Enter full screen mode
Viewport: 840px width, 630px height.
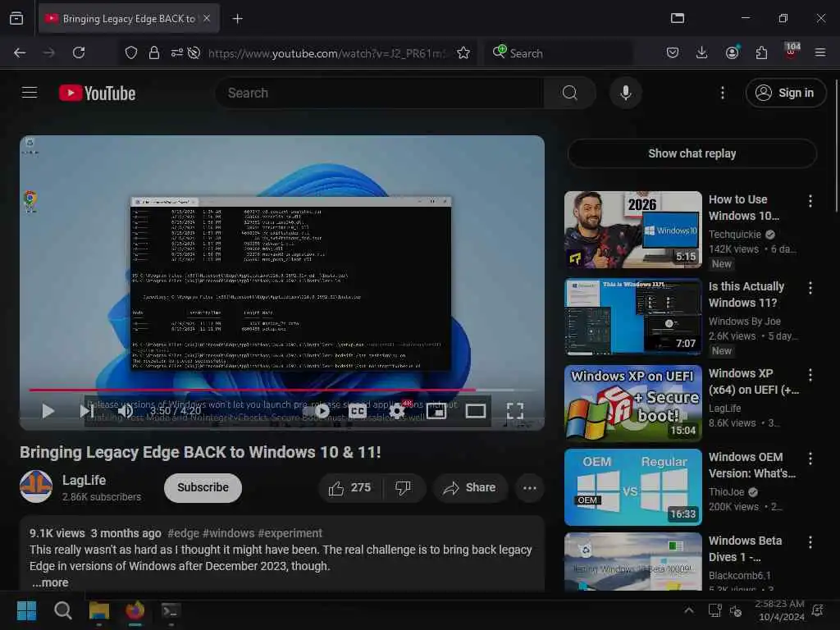pos(514,411)
